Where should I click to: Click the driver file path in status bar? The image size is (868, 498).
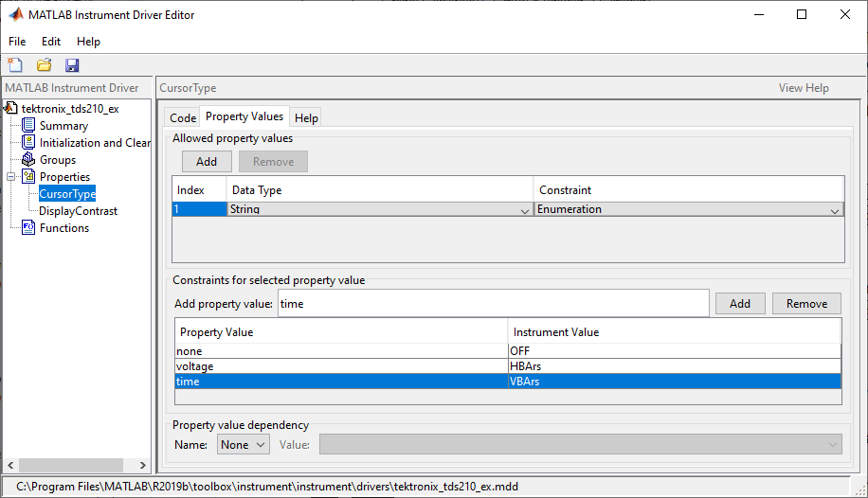pyautogui.click(x=267, y=487)
